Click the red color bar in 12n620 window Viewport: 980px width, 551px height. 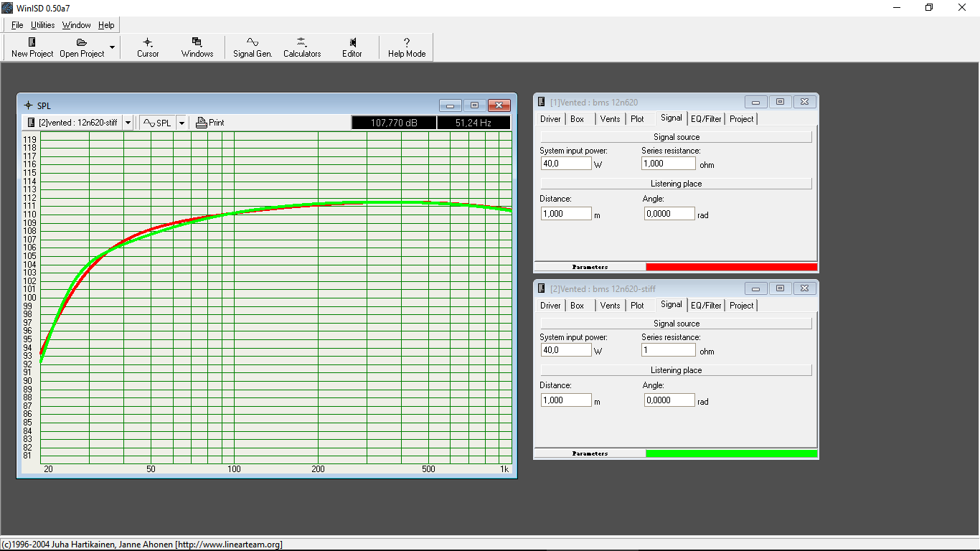point(731,267)
